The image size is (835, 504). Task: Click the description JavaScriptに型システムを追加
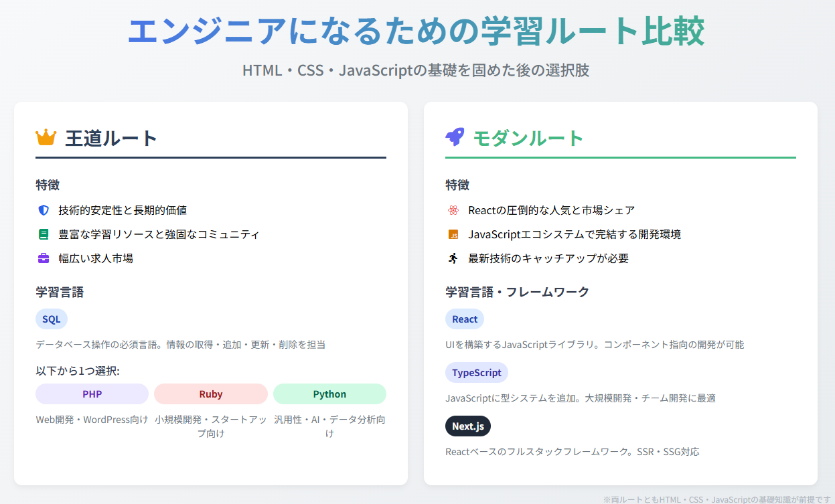pyautogui.click(x=581, y=398)
